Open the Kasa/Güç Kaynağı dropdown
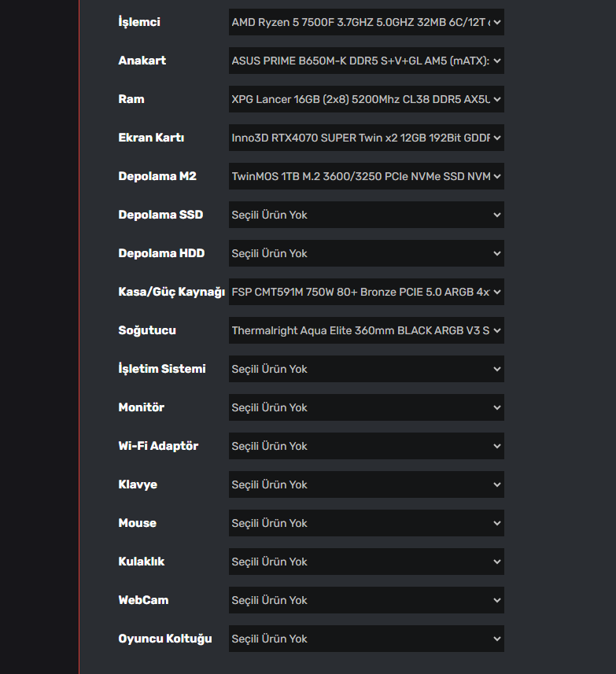 tap(366, 292)
